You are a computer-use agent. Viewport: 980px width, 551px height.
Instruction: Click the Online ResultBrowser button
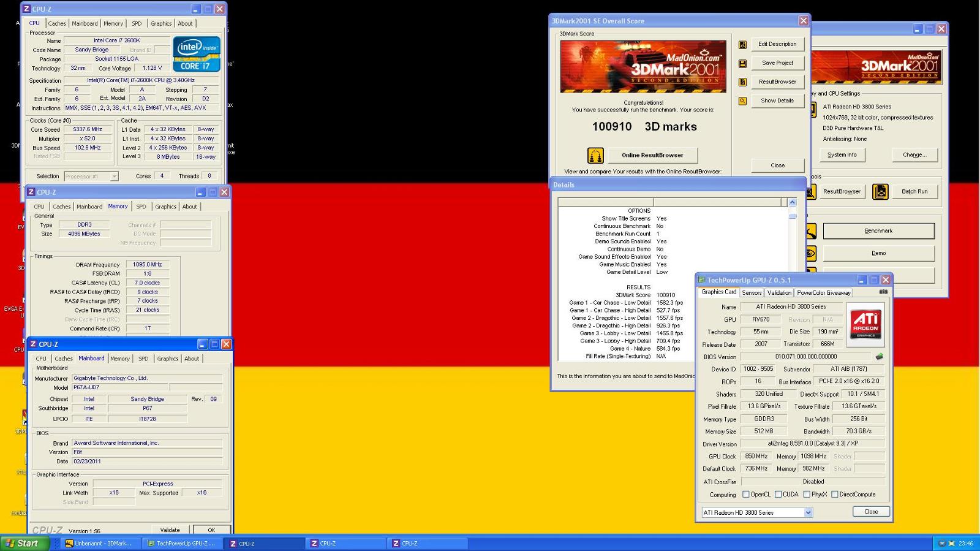(x=652, y=155)
